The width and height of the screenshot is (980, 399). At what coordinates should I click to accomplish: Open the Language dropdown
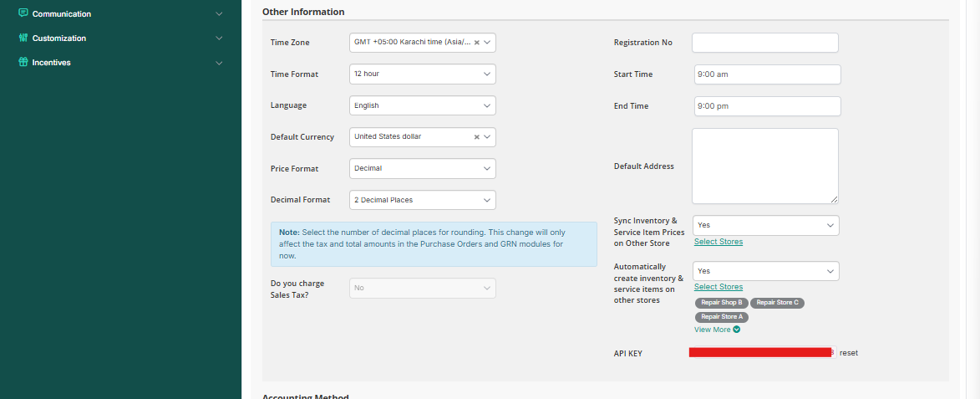422,105
